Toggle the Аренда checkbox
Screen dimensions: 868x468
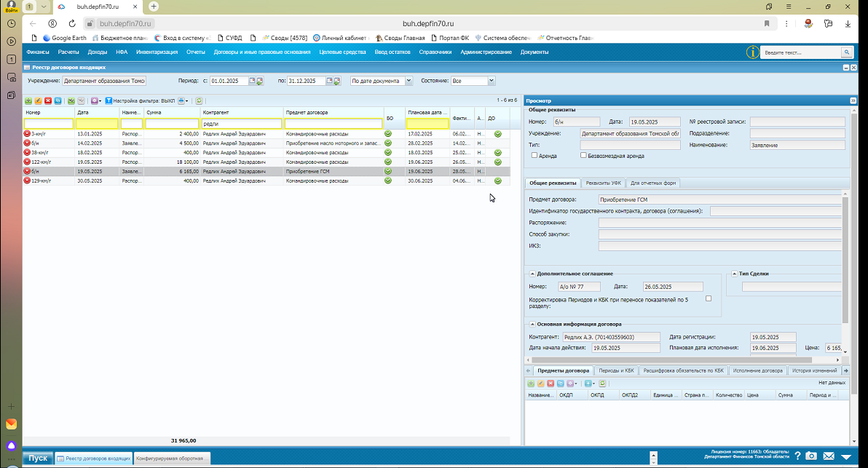tap(534, 156)
